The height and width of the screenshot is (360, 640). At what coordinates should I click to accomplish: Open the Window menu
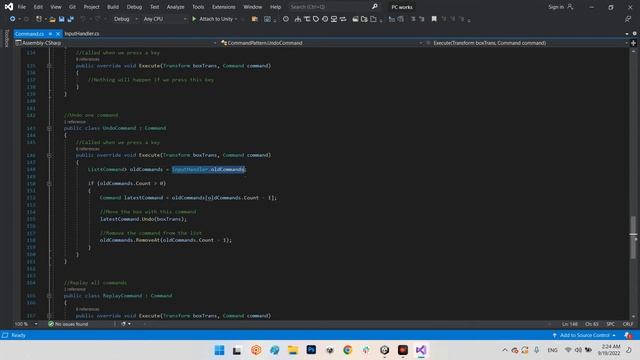coord(253,7)
